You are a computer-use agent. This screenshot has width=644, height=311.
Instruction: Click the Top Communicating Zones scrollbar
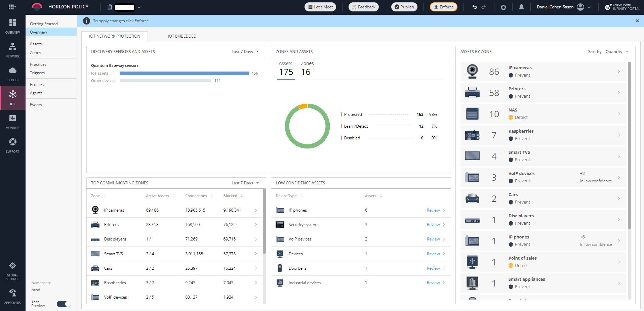pyautogui.click(x=264, y=222)
